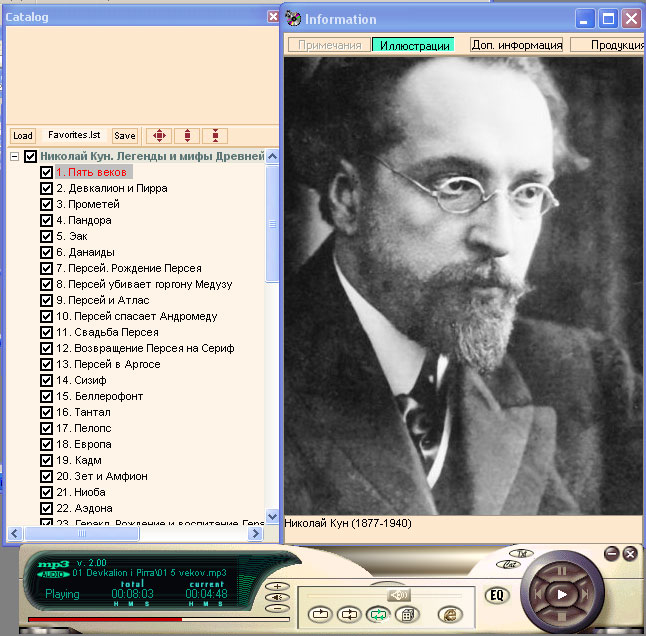The width and height of the screenshot is (646, 636).
Task: Uncheck the '3. Прометей' checkbox
Action: (46, 204)
